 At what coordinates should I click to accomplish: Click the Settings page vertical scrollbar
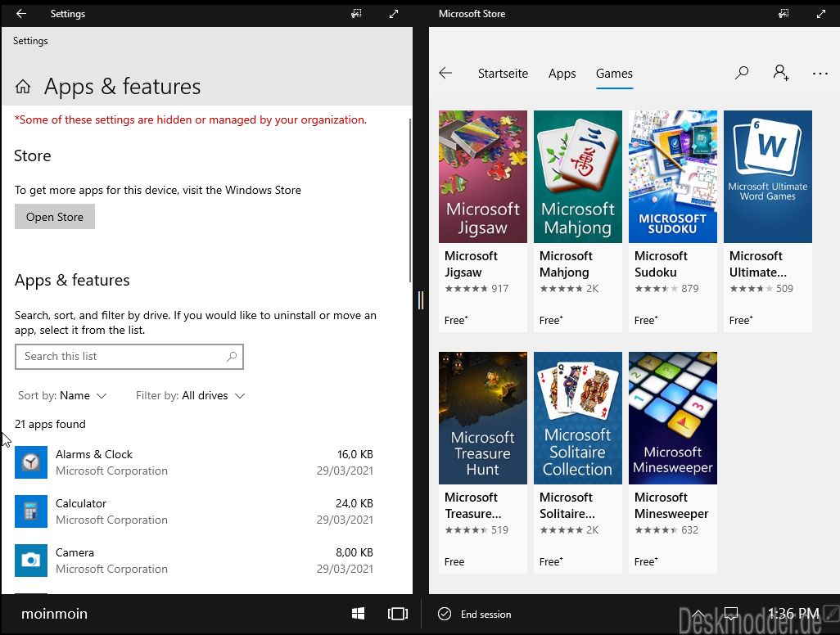[x=410, y=200]
